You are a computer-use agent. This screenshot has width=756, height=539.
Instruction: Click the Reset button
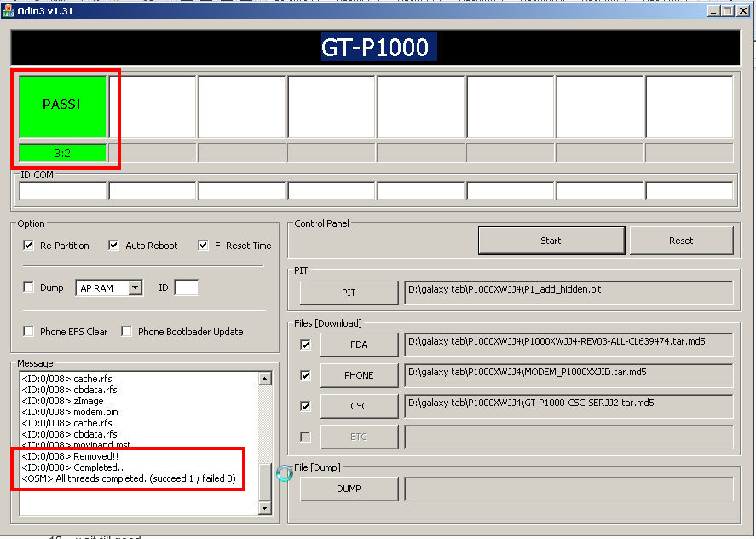point(681,241)
